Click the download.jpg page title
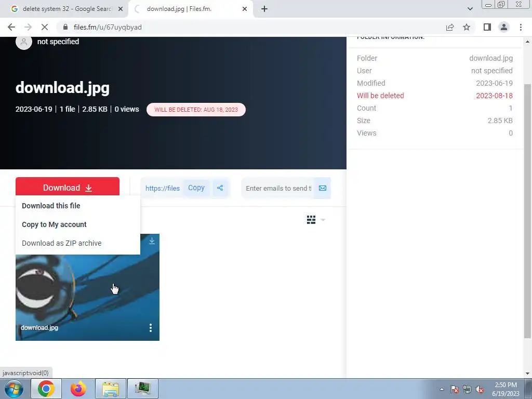The width and height of the screenshot is (532, 399). (62, 87)
